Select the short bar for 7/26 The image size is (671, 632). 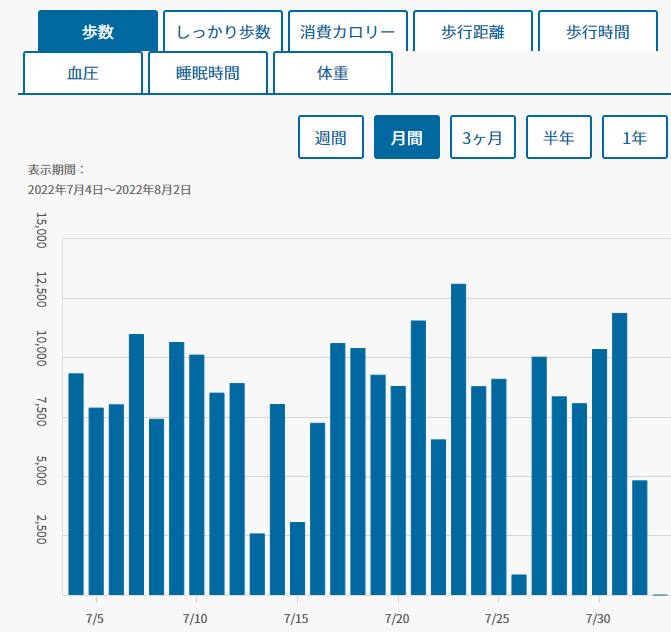(519, 585)
